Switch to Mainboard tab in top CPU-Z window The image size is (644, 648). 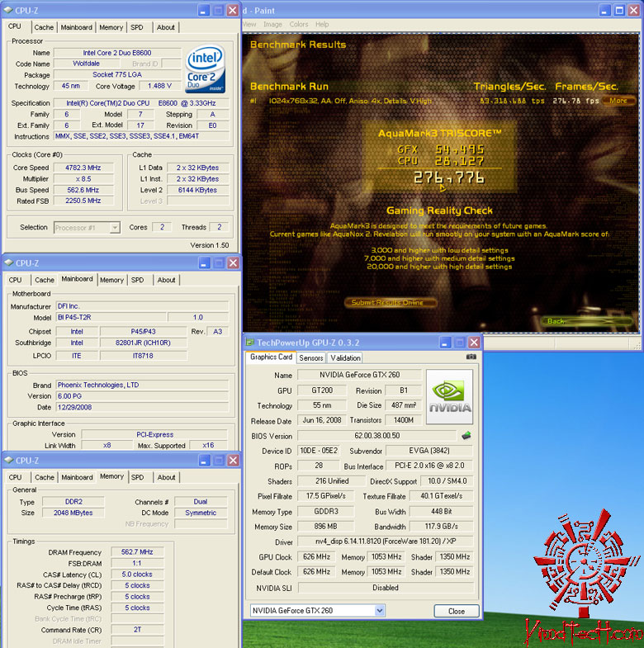pyautogui.click(x=77, y=27)
